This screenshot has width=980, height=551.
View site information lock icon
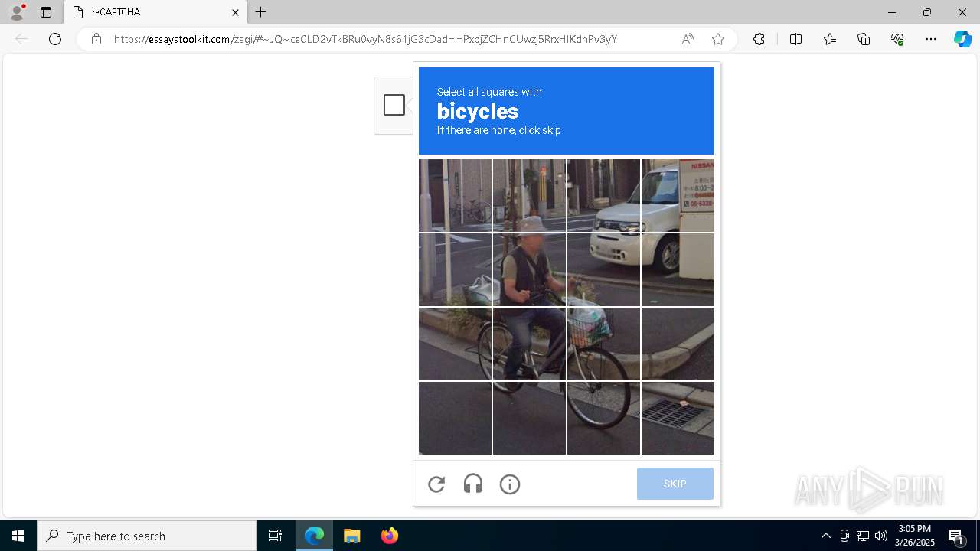coord(96,39)
